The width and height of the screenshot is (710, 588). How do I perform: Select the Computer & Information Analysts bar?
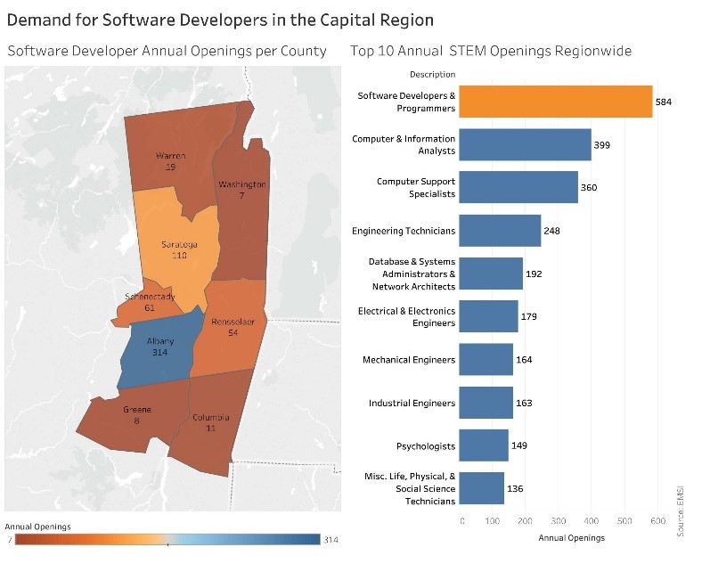[525, 144]
